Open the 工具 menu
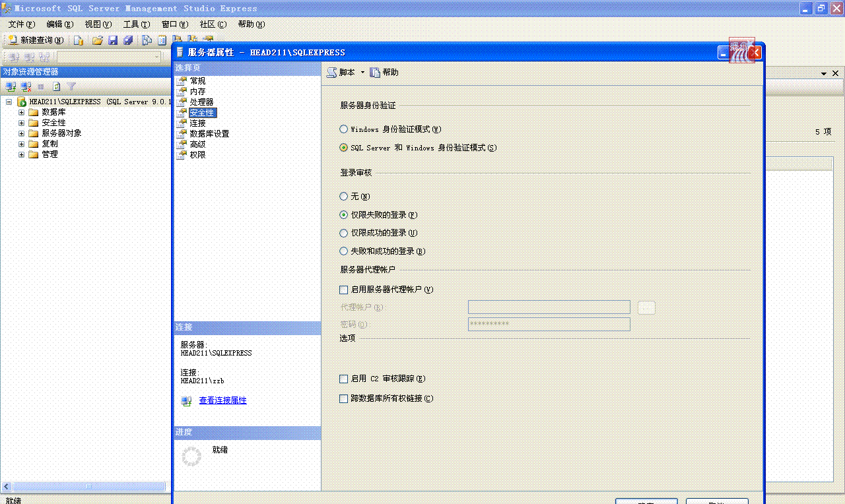This screenshot has width=845, height=504. pyautogui.click(x=137, y=24)
